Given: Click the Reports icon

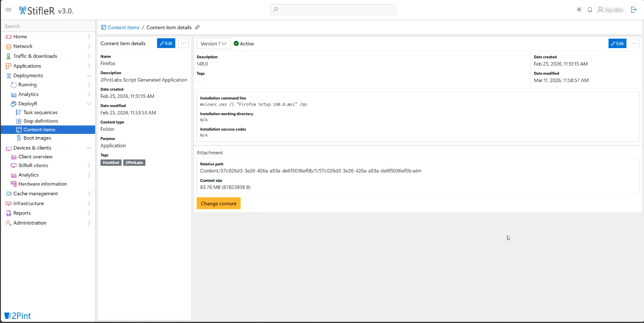Looking at the screenshot, I should [9, 213].
